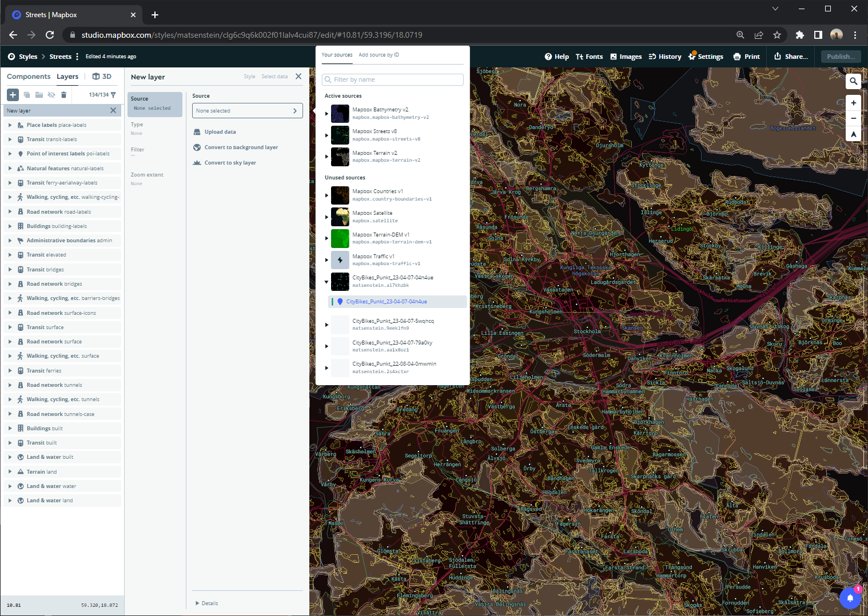Click the browser address bar
This screenshot has width=868, height=616.
pos(400,35)
